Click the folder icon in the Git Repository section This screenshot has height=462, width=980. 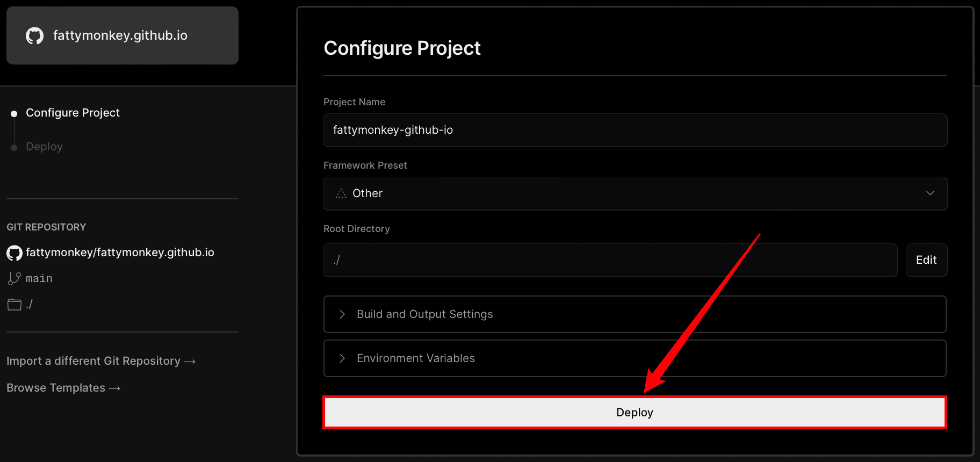tap(15, 305)
